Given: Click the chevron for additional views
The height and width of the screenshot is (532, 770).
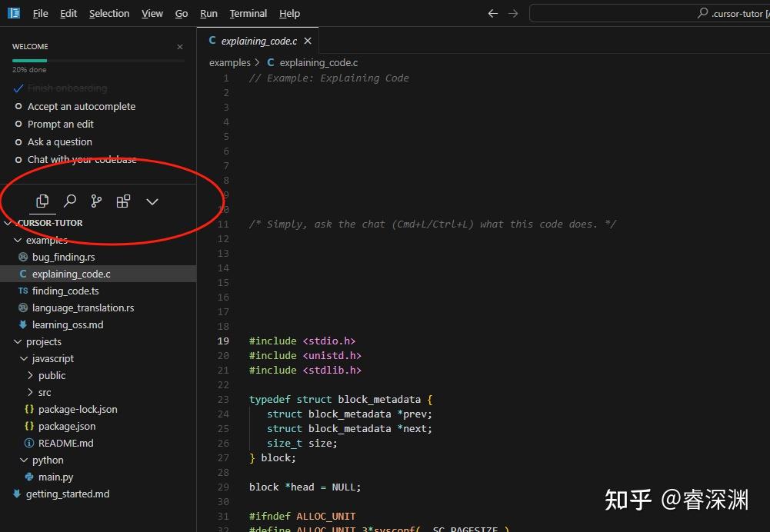Looking at the screenshot, I should [x=152, y=201].
